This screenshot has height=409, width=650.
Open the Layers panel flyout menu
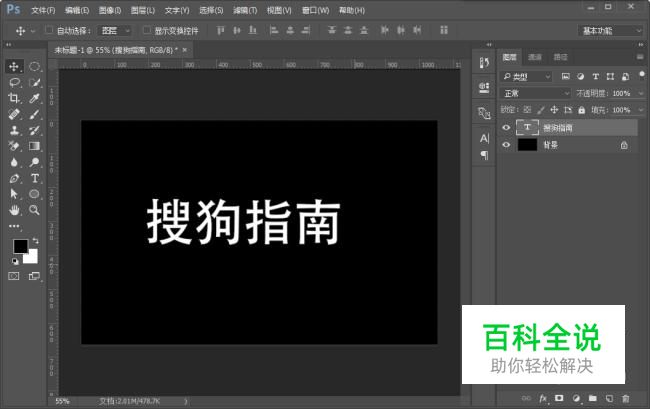(640, 57)
